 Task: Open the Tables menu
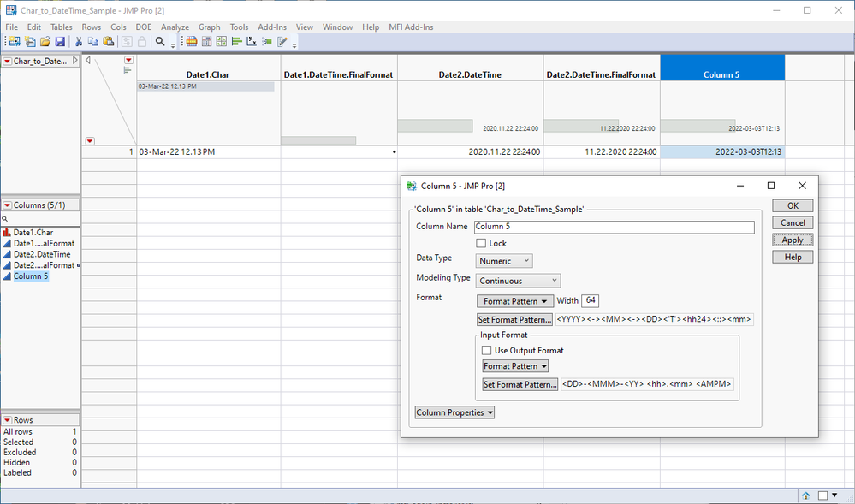coord(61,27)
